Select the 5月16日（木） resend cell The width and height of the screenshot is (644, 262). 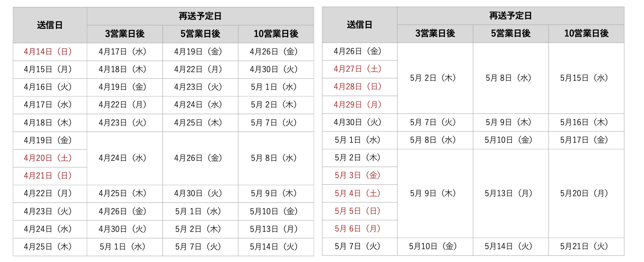586,122
